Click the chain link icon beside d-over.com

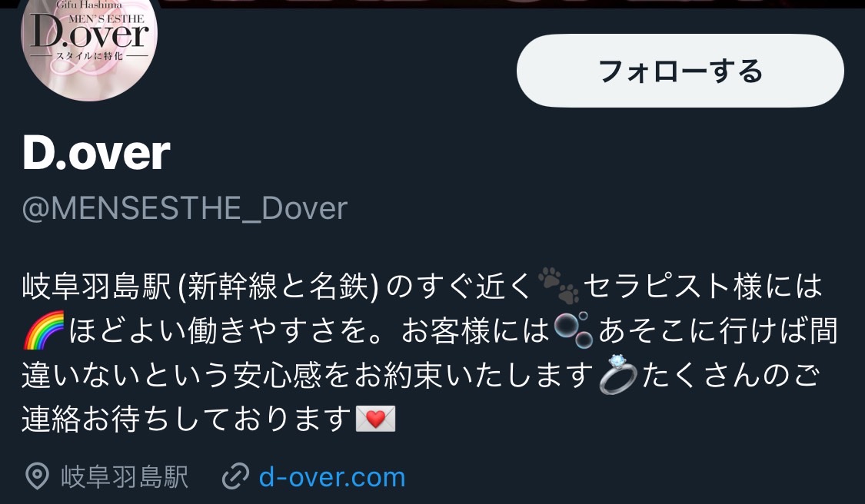(x=235, y=477)
